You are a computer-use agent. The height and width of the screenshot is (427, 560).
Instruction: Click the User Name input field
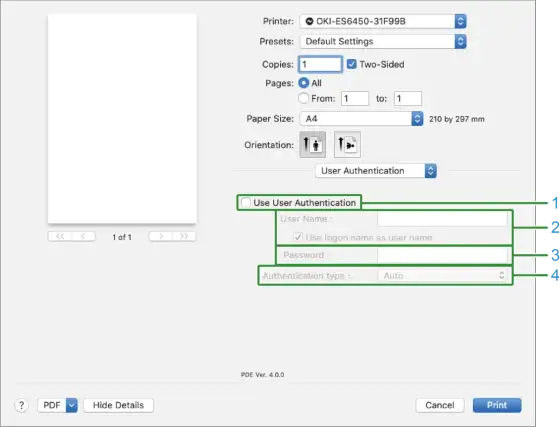pyautogui.click(x=442, y=219)
